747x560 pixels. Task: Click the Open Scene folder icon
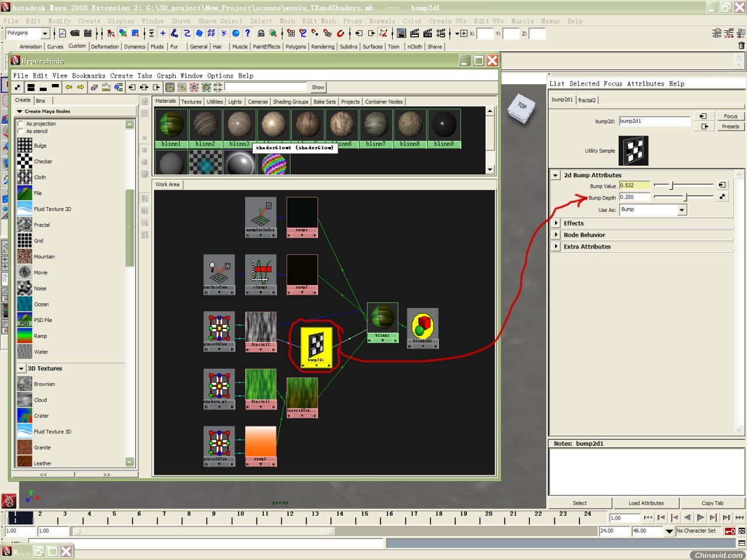pyautogui.click(x=75, y=33)
